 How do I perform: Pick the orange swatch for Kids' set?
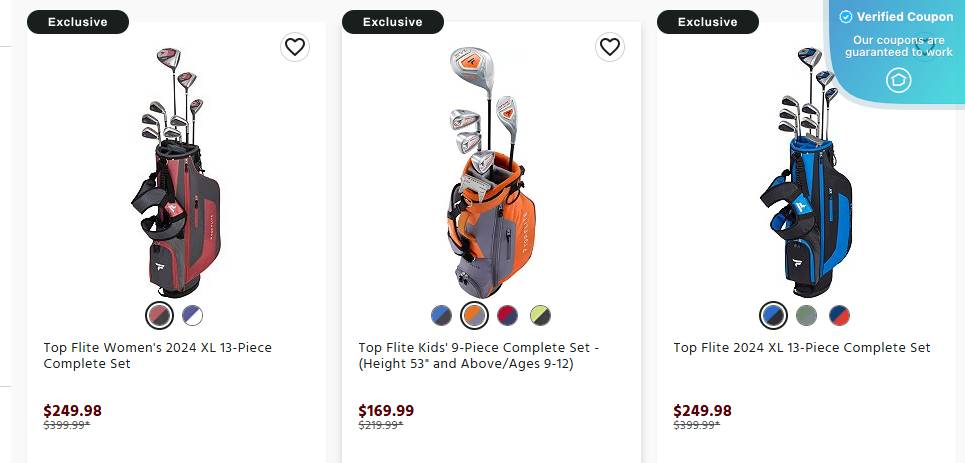475,316
